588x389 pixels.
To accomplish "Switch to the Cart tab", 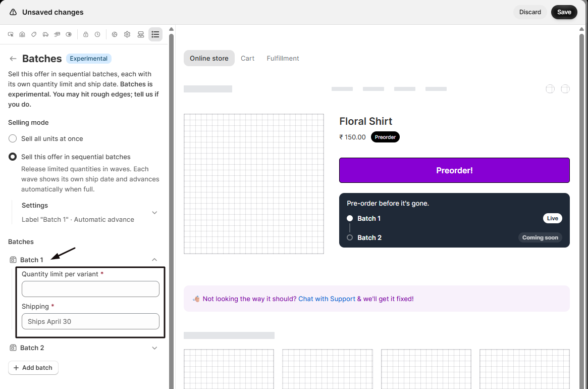I will 247,58.
